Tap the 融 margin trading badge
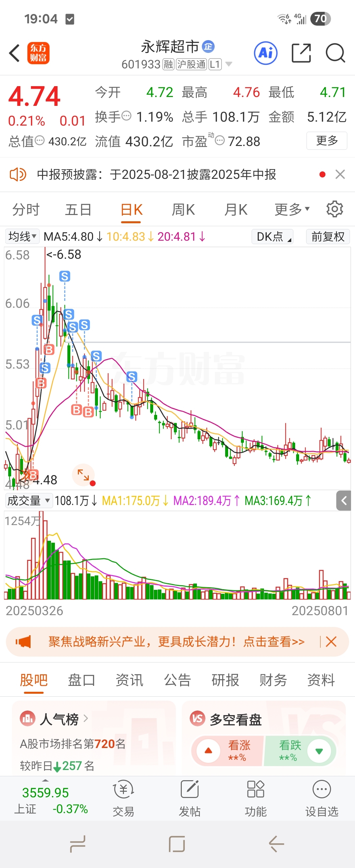Image resolution: width=355 pixels, height=868 pixels. click(x=168, y=64)
